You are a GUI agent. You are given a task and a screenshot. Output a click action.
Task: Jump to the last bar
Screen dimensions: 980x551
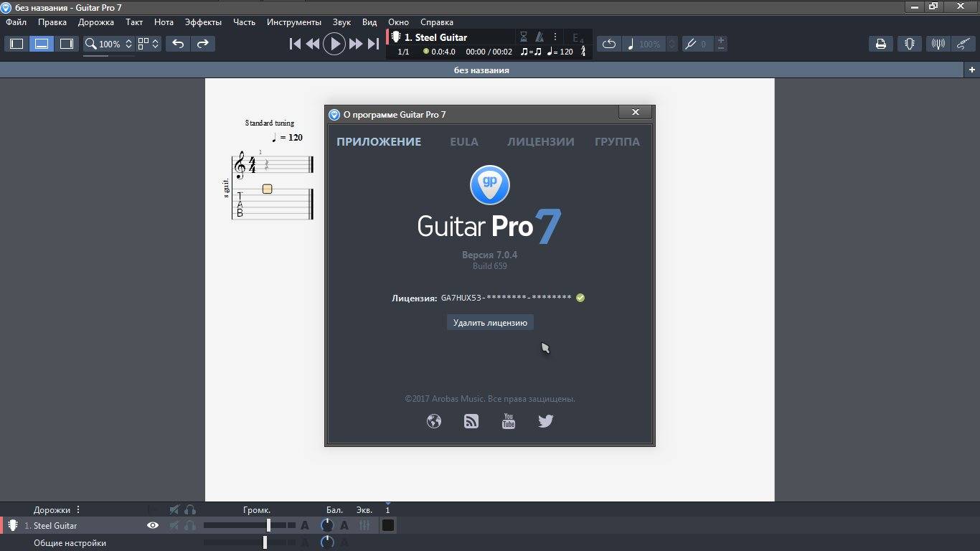coord(373,44)
